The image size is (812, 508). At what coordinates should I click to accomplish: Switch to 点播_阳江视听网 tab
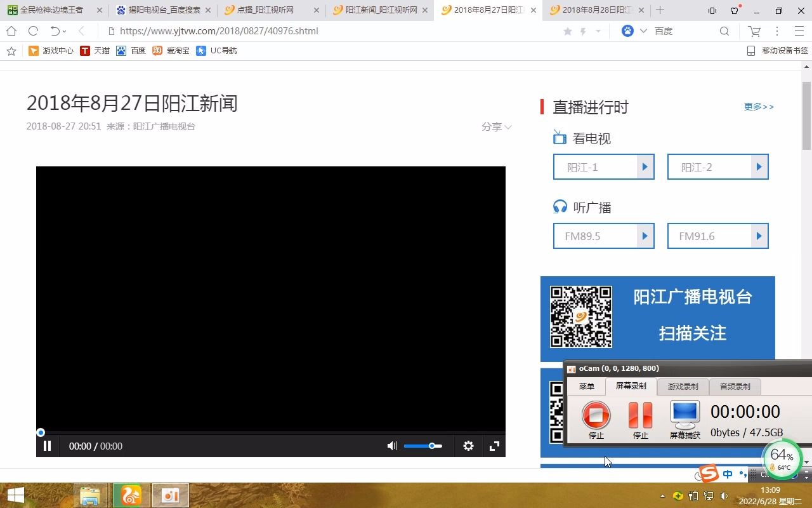click(272, 10)
